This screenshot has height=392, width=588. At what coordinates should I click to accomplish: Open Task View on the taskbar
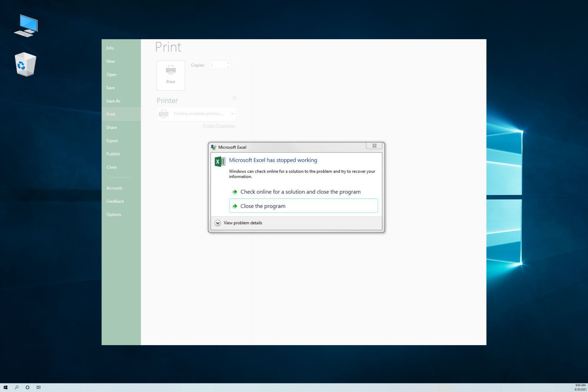click(x=39, y=387)
